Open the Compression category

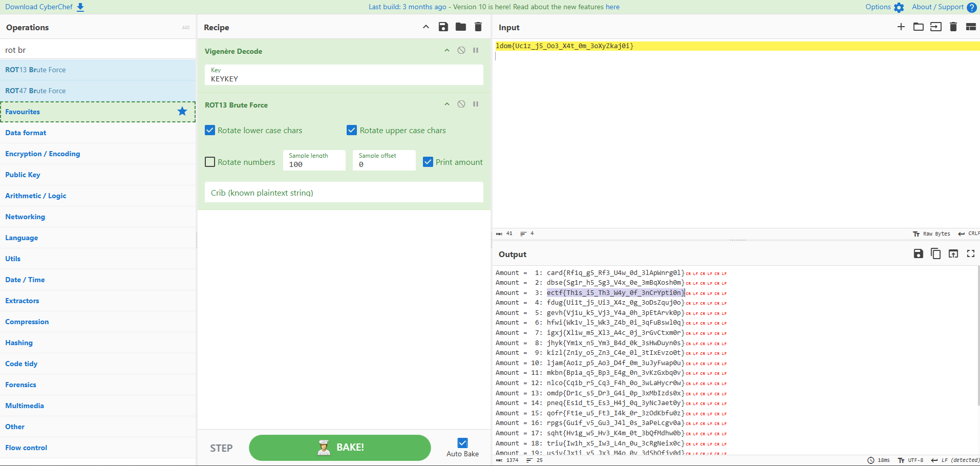(98, 322)
